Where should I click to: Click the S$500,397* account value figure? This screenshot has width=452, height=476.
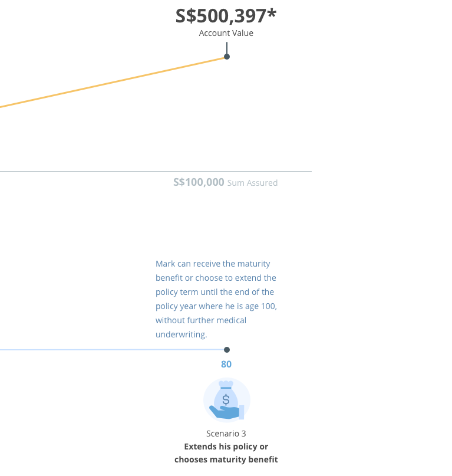tap(226, 16)
